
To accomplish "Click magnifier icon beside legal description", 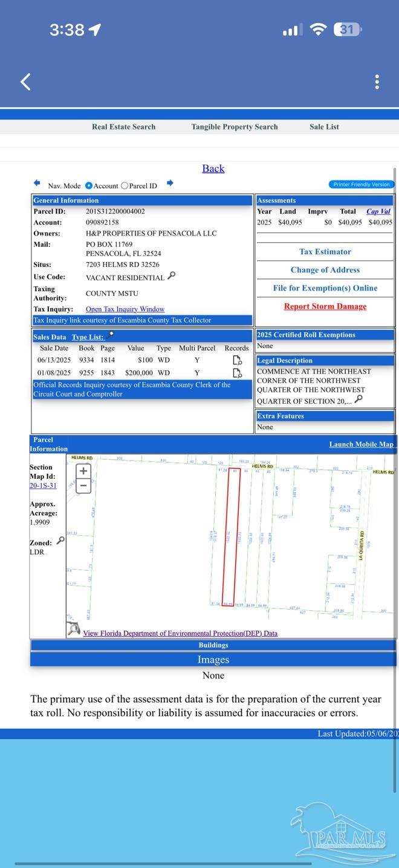I will click(358, 399).
